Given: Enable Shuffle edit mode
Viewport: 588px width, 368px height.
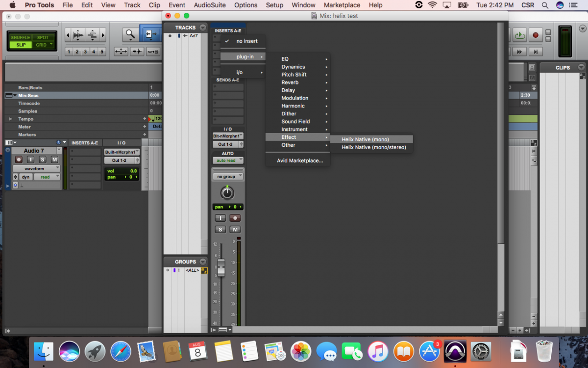Looking at the screenshot, I should tap(21, 37).
